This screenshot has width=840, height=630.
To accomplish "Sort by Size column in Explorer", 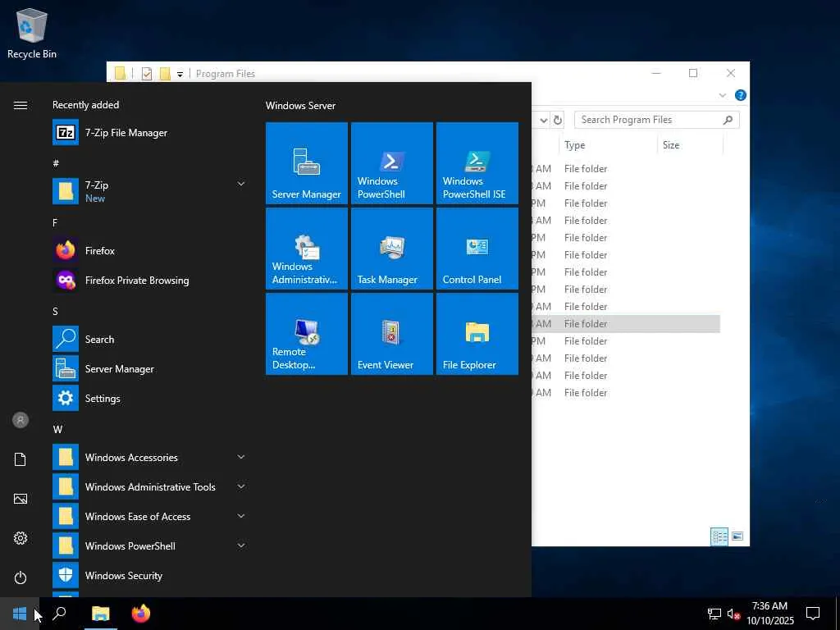I will point(690,144).
